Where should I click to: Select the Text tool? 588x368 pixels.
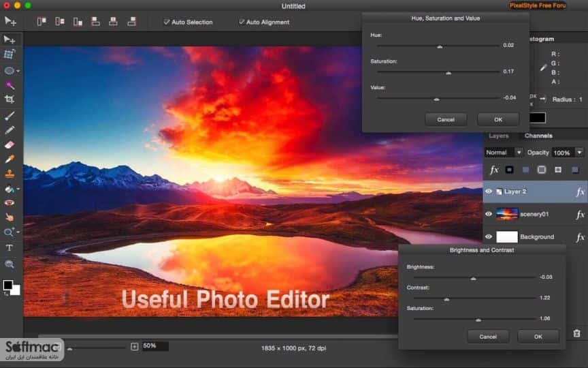(x=10, y=248)
